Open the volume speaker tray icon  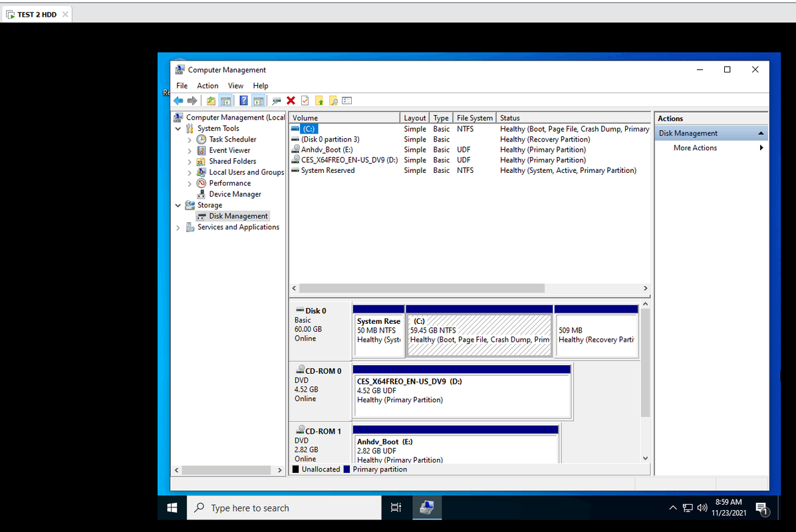(x=702, y=507)
